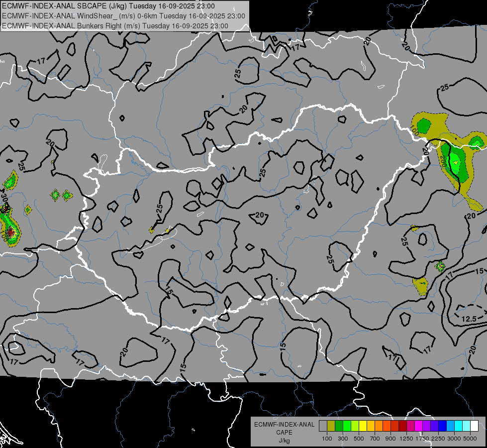Click the white swatch at legend end
Viewport: 487px width, 448px height.
click(474, 426)
